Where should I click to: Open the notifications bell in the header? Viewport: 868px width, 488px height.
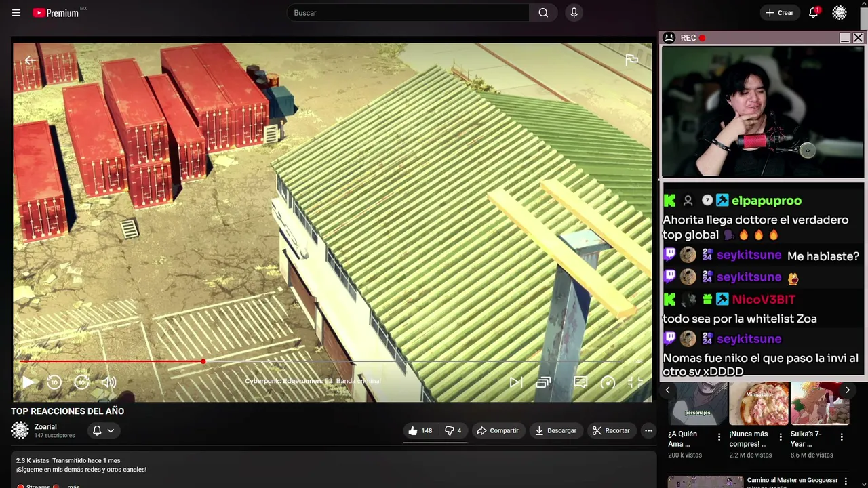[814, 13]
